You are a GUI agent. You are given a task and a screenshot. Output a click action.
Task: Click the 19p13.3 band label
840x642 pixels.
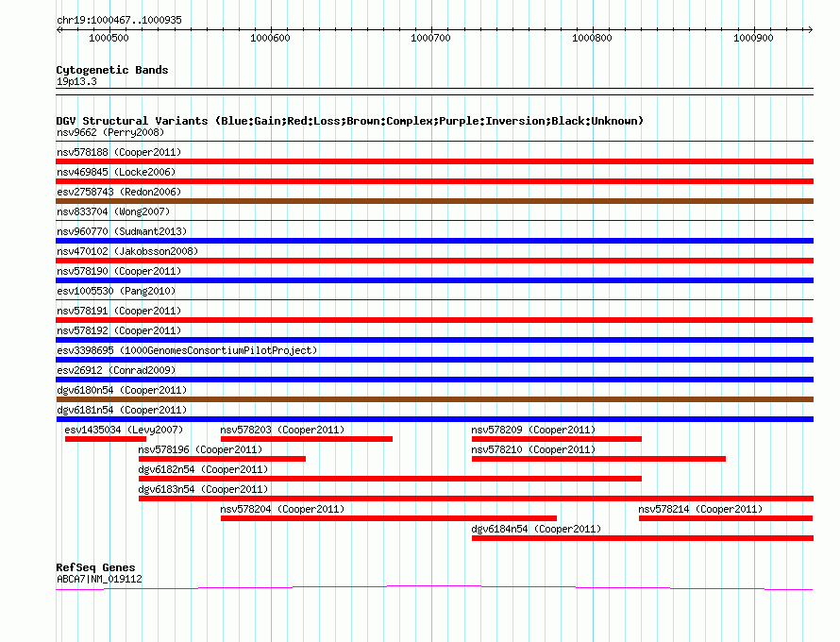pos(76,81)
